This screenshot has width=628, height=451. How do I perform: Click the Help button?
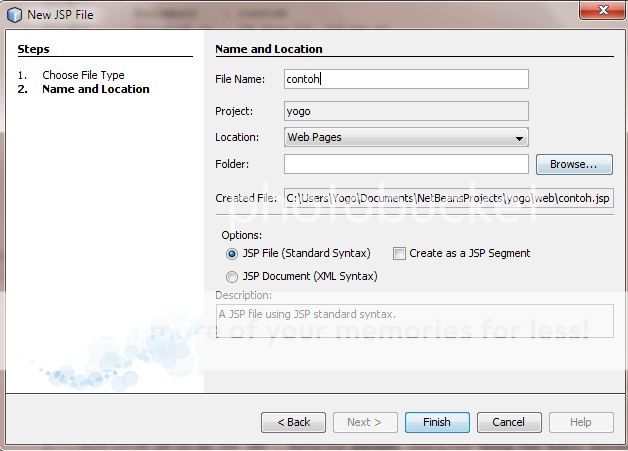pos(581,422)
